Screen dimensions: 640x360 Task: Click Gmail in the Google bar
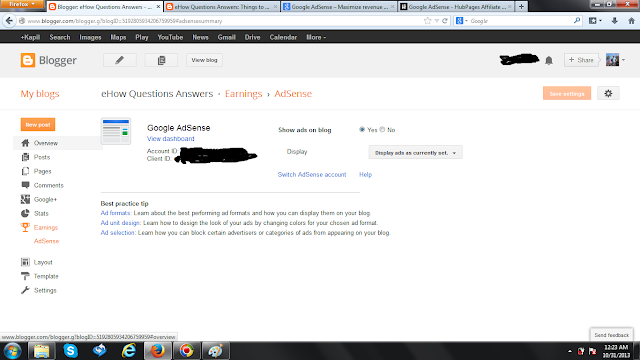227,37
